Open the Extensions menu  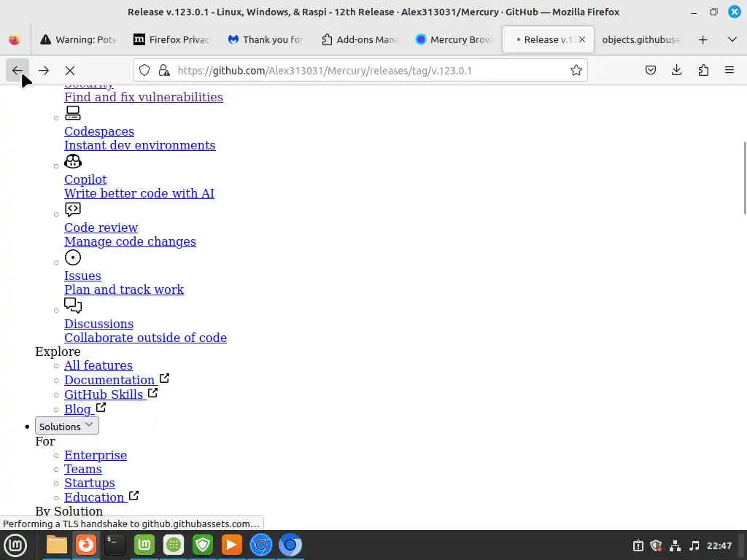703,71
